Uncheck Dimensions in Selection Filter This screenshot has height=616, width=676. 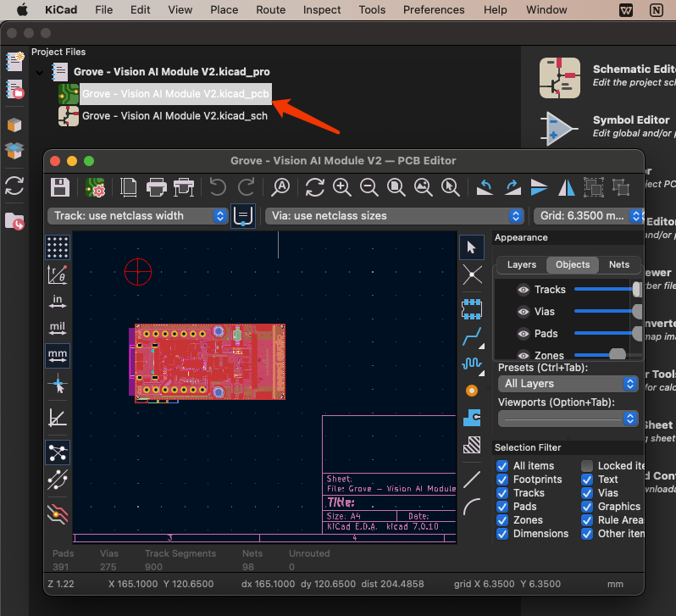coord(502,534)
